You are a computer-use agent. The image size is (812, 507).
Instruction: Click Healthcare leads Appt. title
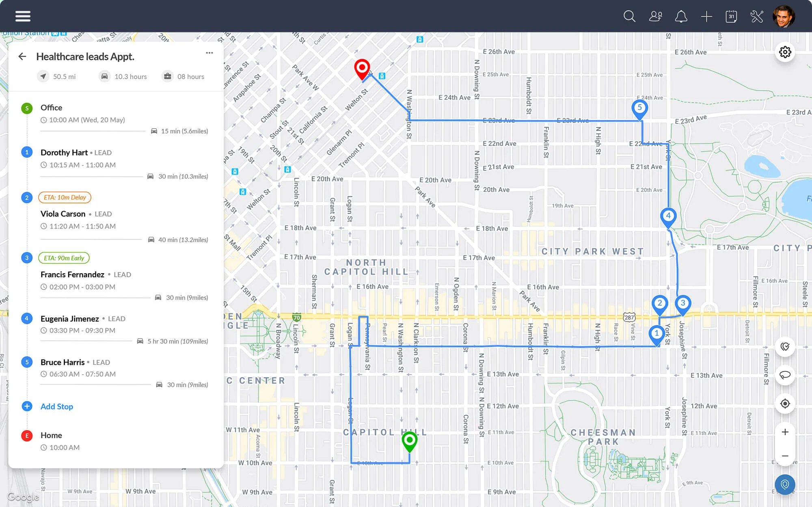85,56
